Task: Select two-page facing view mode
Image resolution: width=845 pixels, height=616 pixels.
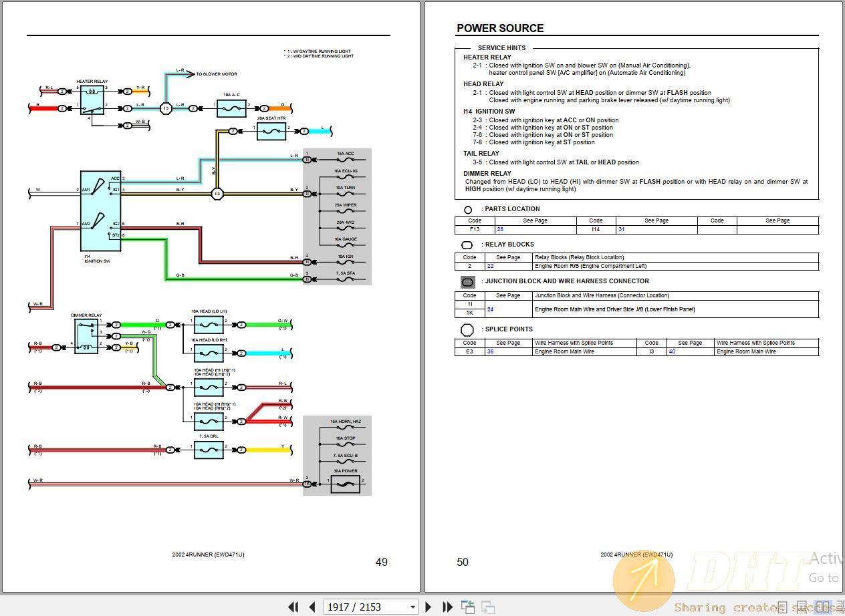Action: [823, 607]
